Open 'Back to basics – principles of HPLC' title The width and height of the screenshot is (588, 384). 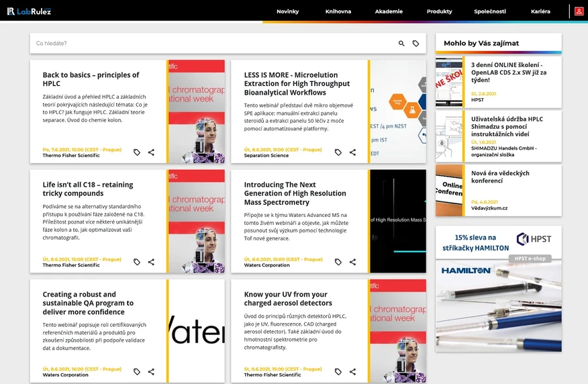pos(91,79)
